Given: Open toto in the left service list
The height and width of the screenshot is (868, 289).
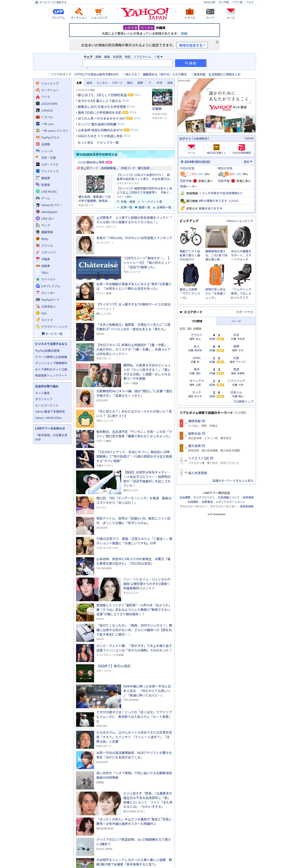Looking at the screenshot, I should [44, 313].
